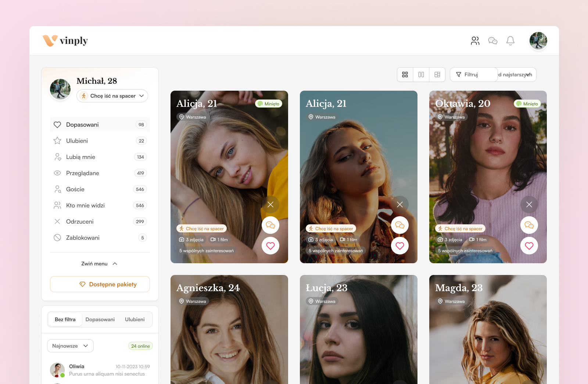Like Oktawia with the heart button
The height and width of the screenshot is (384, 588).
[x=529, y=246]
